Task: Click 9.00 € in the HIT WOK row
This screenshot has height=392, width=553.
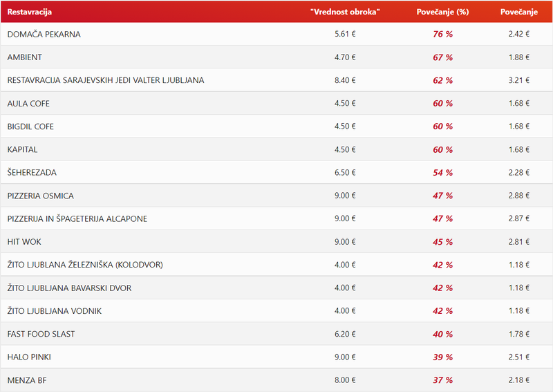Action: [x=345, y=242]
